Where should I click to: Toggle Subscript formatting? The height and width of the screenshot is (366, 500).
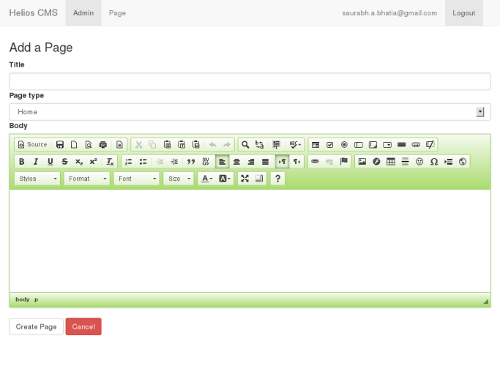click(79, 162)
